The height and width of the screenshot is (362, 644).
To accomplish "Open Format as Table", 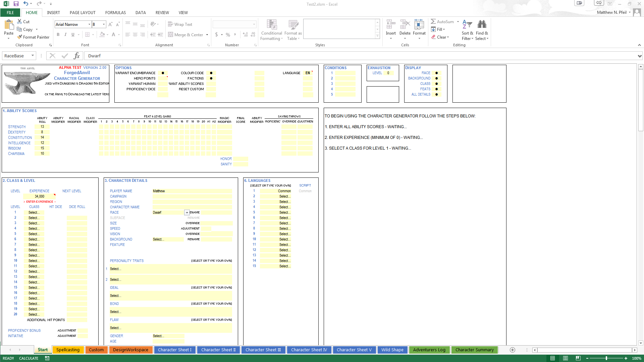I will [293, 30].
